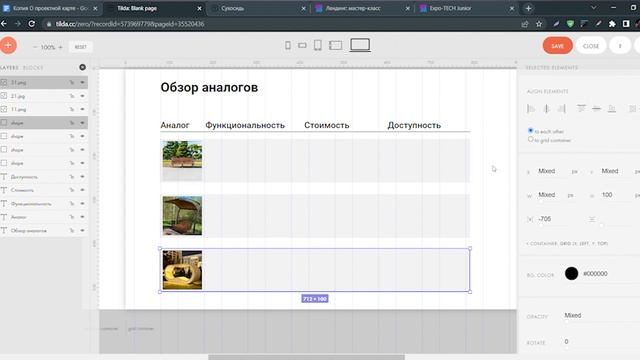Viewport: 640px width, 360px height.
Task: Click the orange add element plus button
Action: 8,45
